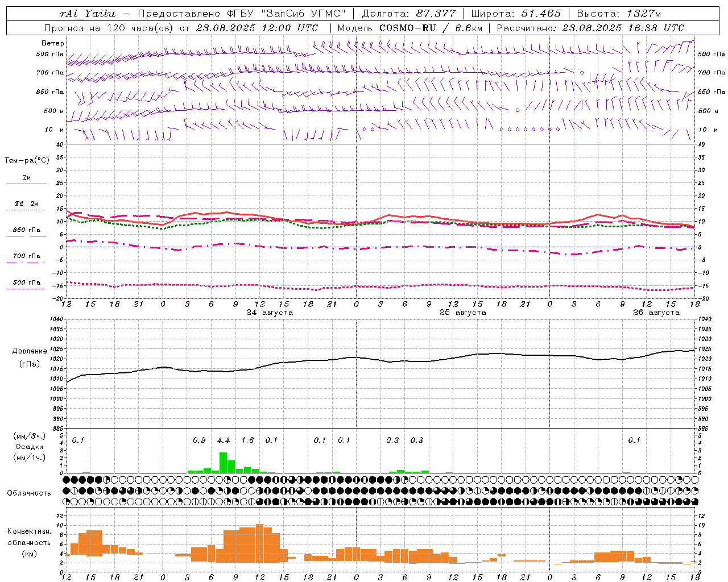Click the Тем-ра(°C) temperature panel label
Image resolution: width=728 pixels, height=582 pixels.
[27, 161]
